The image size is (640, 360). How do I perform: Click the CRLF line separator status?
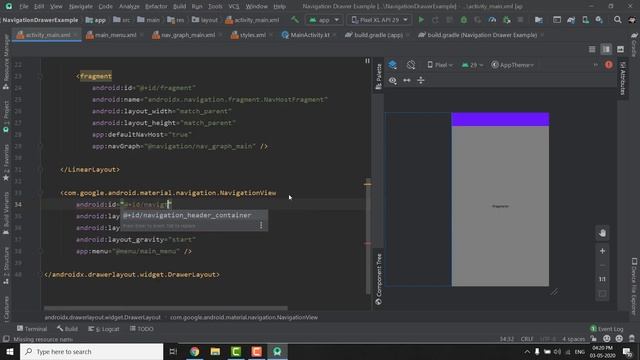click(x=527, y=339)
